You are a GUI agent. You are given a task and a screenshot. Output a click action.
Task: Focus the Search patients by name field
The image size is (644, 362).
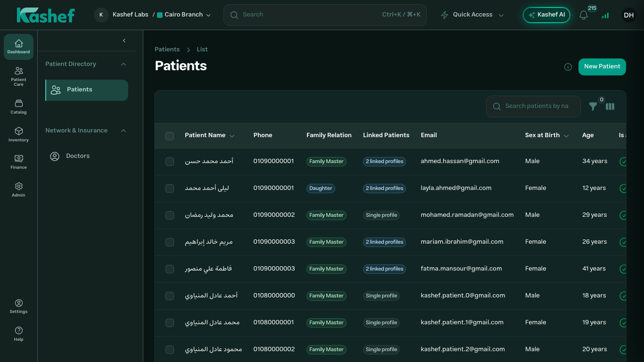[533, 107]
